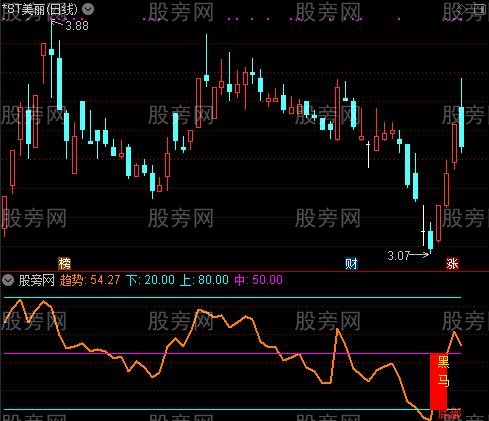The image size is (489, 421).
Task: Open the 财 financial report marker
Action: [x=351, y=264]
